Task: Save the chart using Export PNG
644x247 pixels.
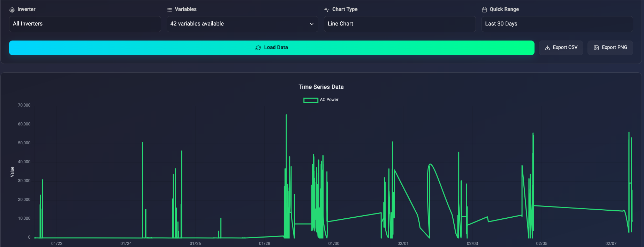Action: (x=610, y=48)
